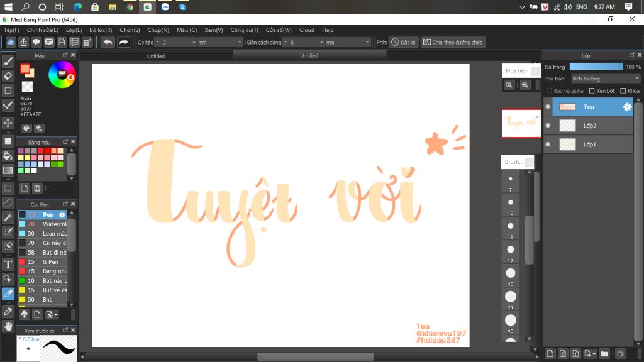The width and height of the screenshot is (644, 362).
Task: Toggle the Khóa lock checkbox
Action: tap(623, 90)
